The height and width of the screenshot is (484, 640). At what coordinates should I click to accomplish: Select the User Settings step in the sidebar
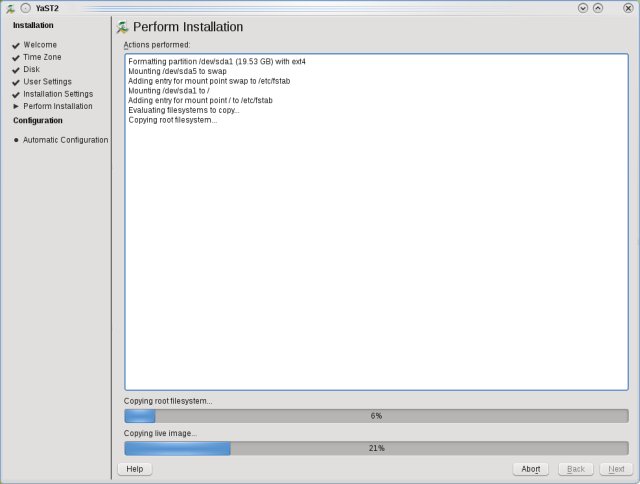[x=47, y=82]
